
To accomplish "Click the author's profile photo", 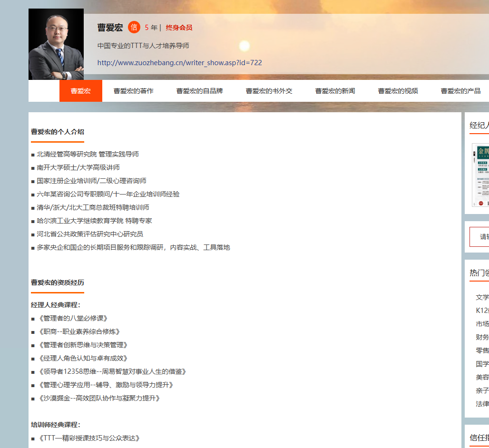I will (x=56, y=44).
